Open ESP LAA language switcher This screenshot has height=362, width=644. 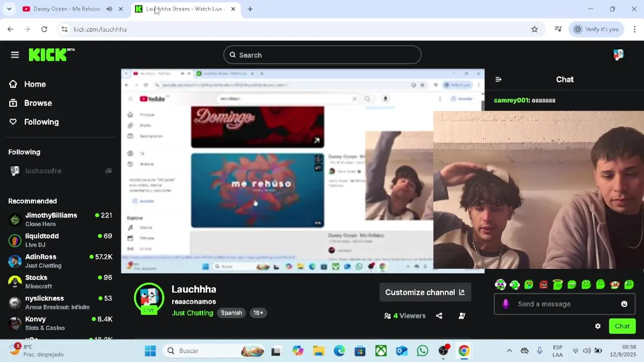tap(557, 350)
